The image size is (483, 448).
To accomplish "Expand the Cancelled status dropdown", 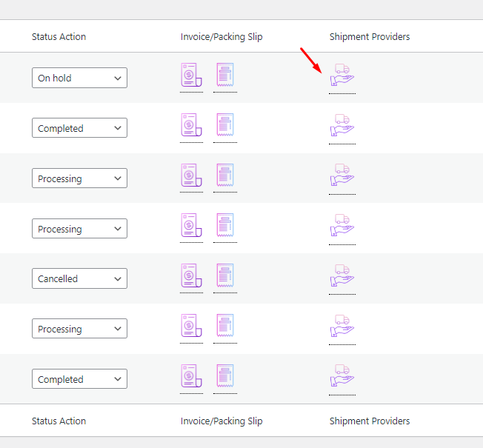I will [79, 278].
